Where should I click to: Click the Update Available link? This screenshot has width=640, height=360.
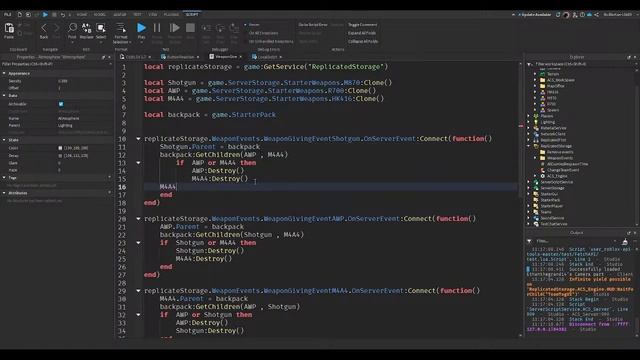tap(536, 15)
